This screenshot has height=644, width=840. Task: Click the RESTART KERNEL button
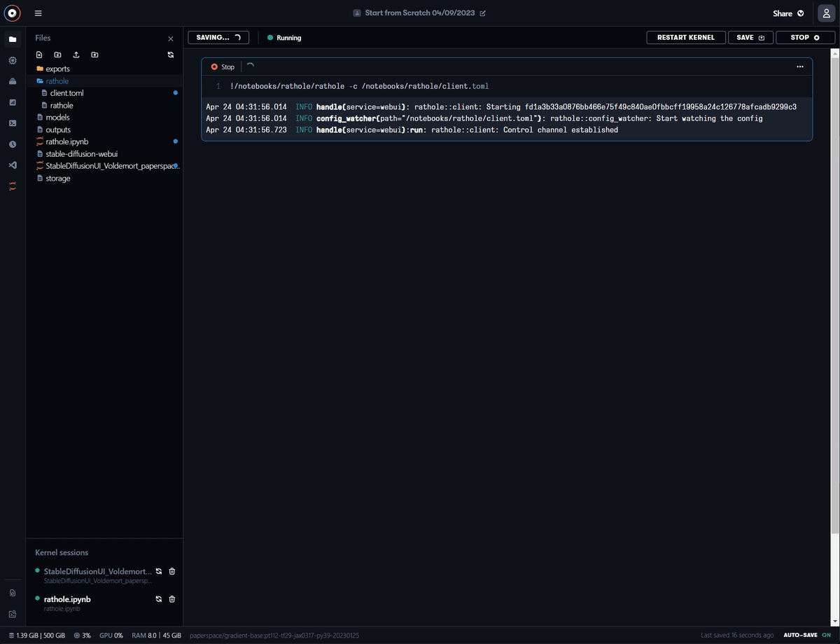click(685, 37)
